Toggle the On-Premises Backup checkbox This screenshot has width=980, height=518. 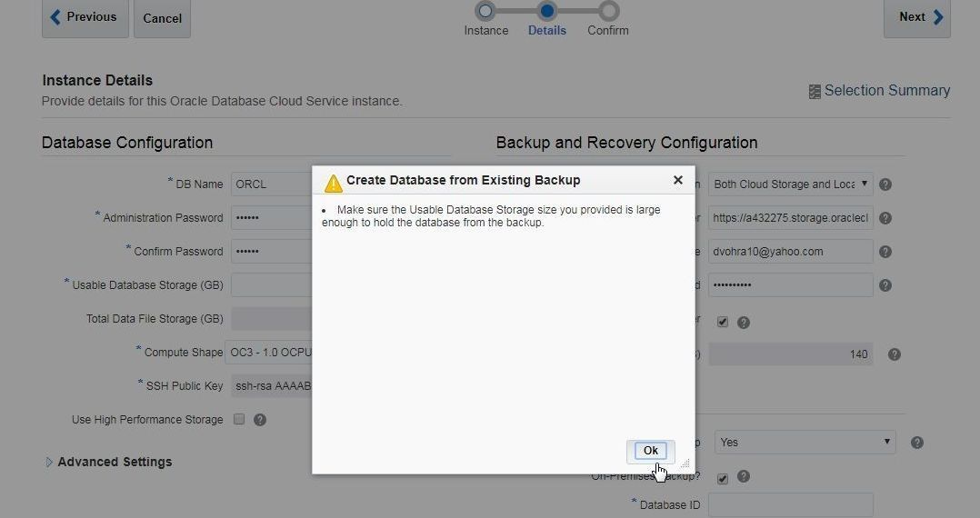pyautogui.click(x=723, y=479)
